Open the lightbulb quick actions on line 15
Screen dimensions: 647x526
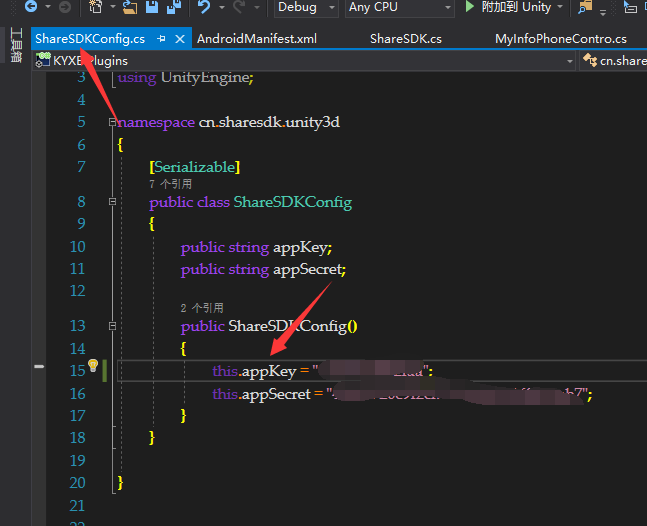(x=92, y=367)
